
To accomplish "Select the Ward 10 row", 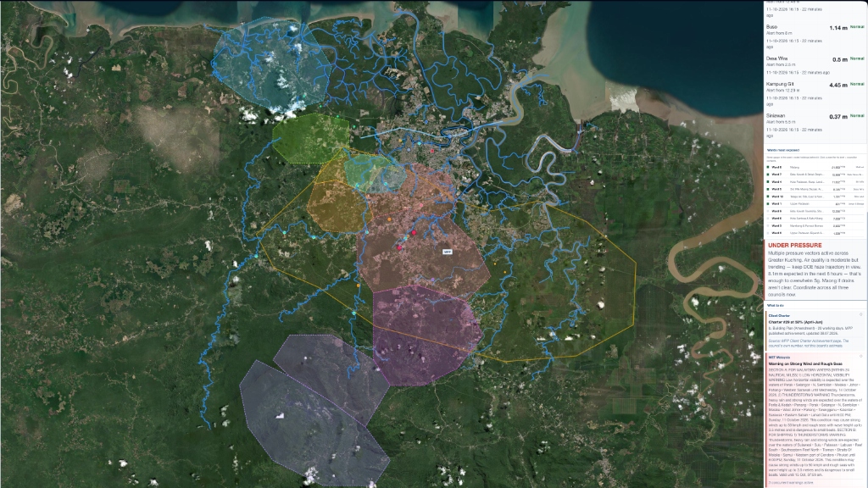I will click(815, 197).
